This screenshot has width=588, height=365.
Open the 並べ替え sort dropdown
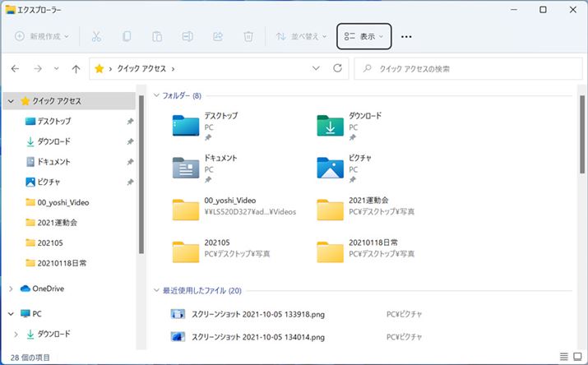pos(301,37)
